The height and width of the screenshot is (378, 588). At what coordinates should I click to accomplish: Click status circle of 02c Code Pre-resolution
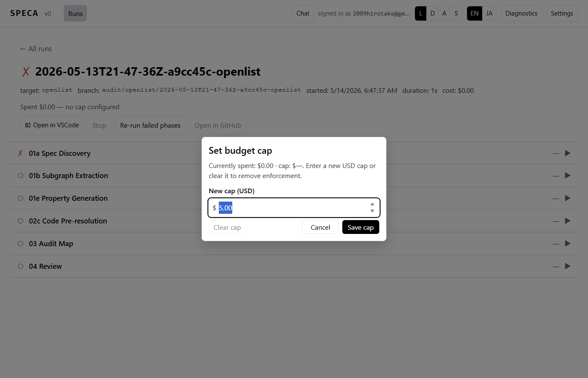pos(20,221)
